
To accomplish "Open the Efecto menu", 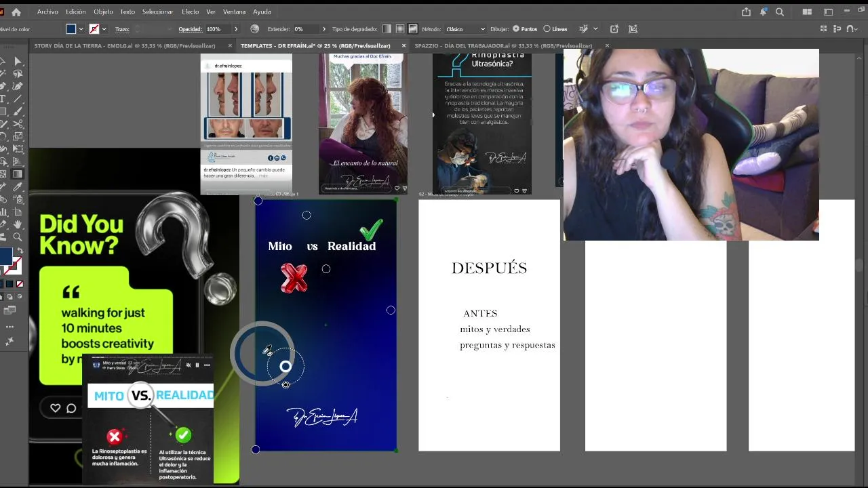I will pyautogui.click(x=191, y=12).
